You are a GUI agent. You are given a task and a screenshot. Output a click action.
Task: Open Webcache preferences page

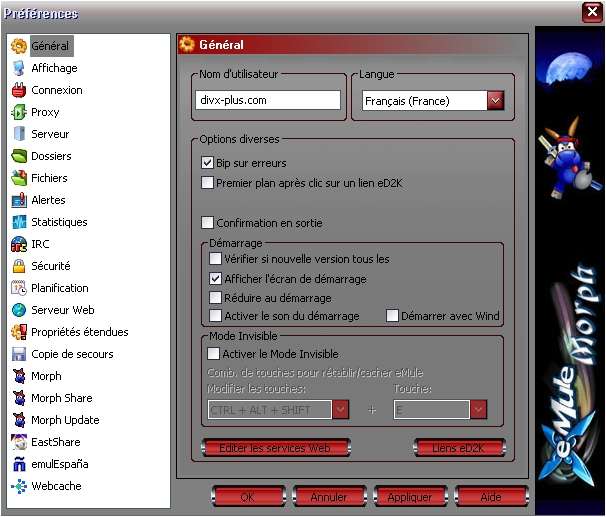56,486
